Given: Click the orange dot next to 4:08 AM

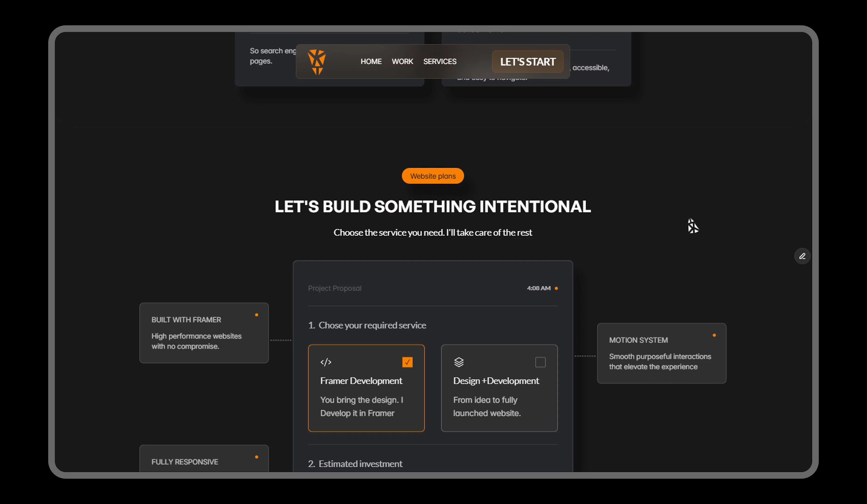Looking at the screenshot, I should [x=556, y=288].
